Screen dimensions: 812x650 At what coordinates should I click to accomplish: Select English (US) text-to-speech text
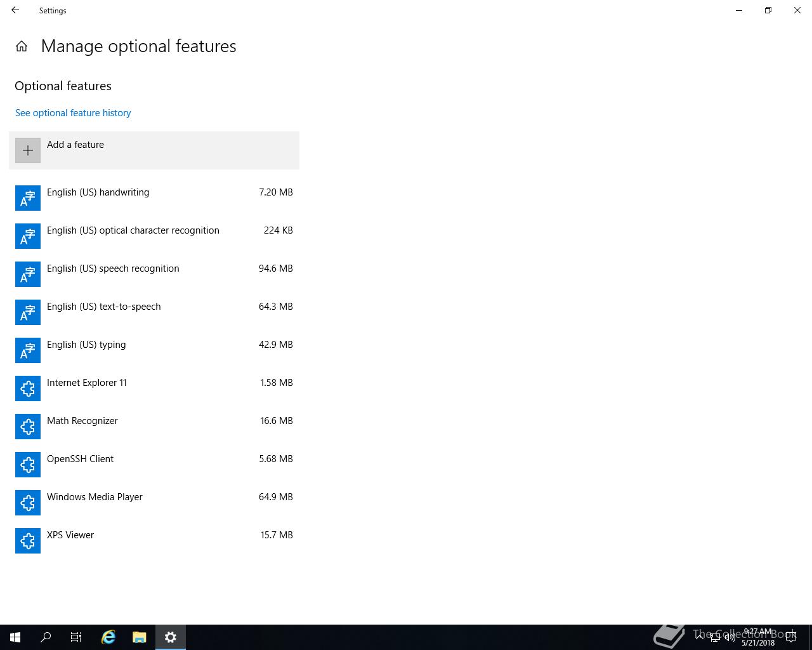(104, 307)
